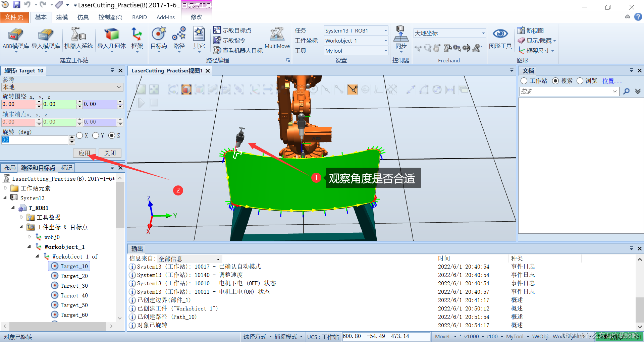Open the 参考 本地 reference dropdown
The height and width of the screenshot is (342, 644).
(62, 87)
